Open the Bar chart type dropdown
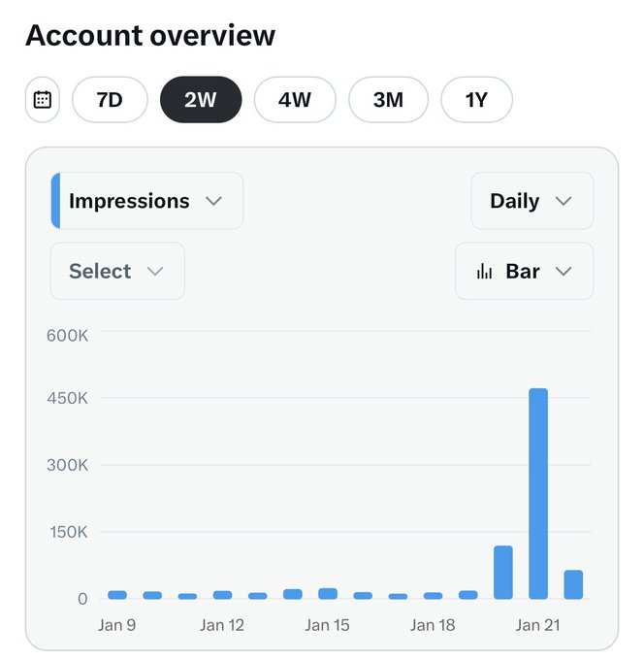The height and width of the screenshot is (660, 644). (524, 271)
